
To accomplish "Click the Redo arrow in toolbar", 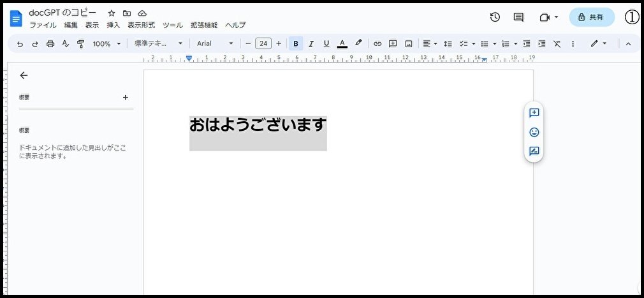I will [35, 43].
